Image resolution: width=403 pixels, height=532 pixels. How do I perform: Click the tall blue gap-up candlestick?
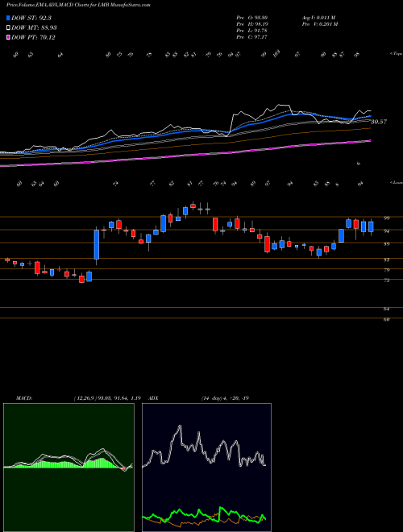click(97, 244)
